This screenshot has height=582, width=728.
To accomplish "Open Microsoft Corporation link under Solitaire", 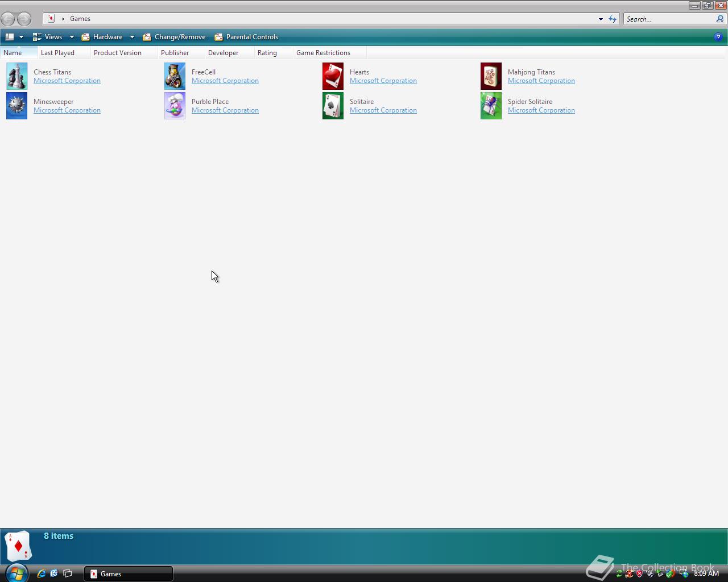I will point(383,110).
